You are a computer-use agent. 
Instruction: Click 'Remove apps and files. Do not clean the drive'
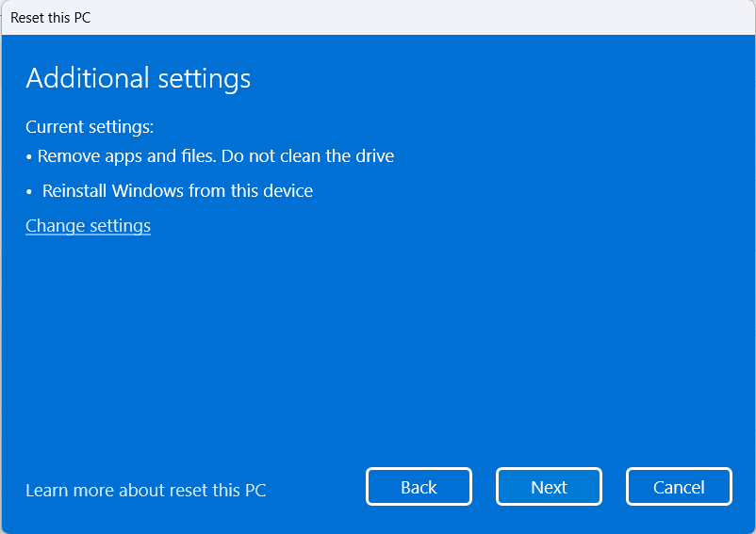(x=216, y=156)
